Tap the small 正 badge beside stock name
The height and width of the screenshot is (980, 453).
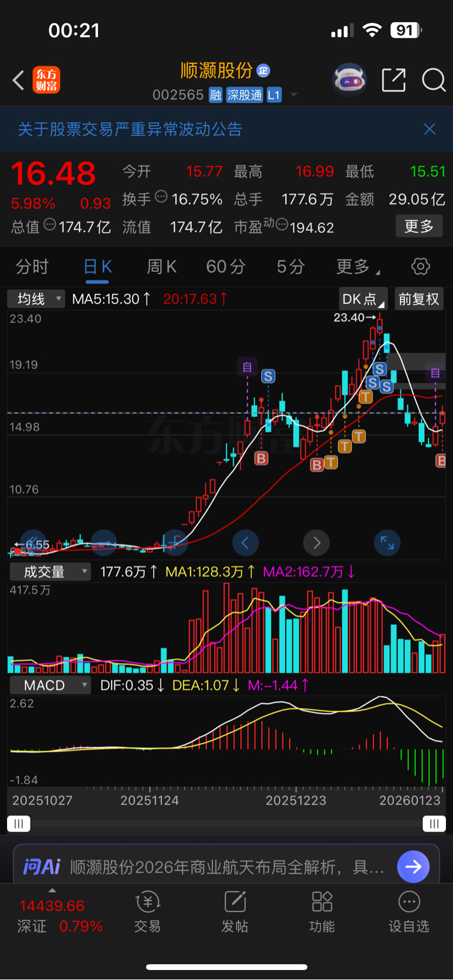tap(263, 71)
